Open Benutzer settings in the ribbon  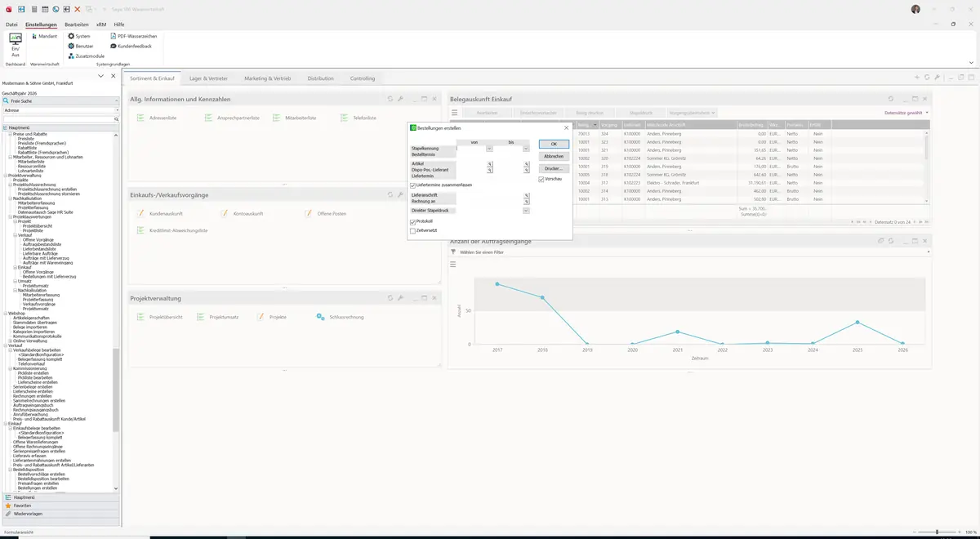pos(81,46)
